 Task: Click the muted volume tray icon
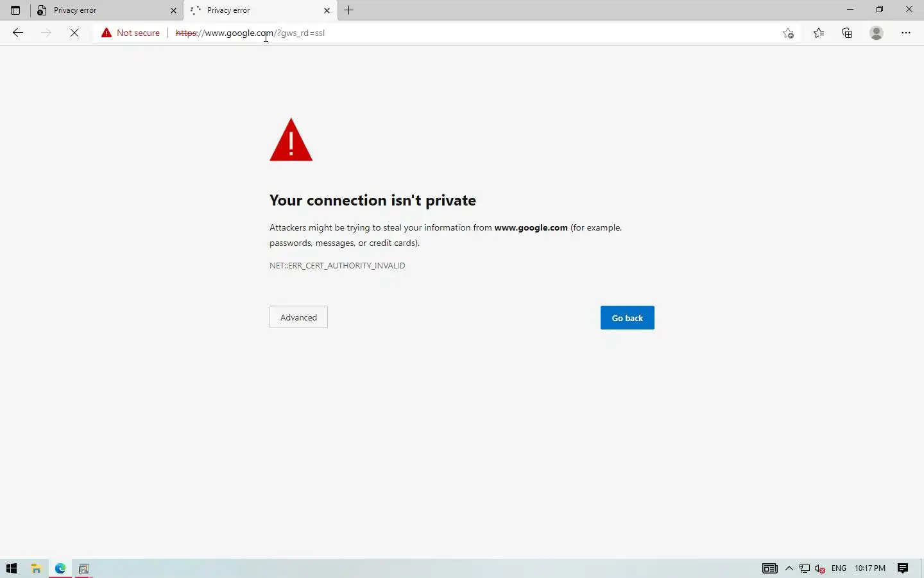(820, 568)
